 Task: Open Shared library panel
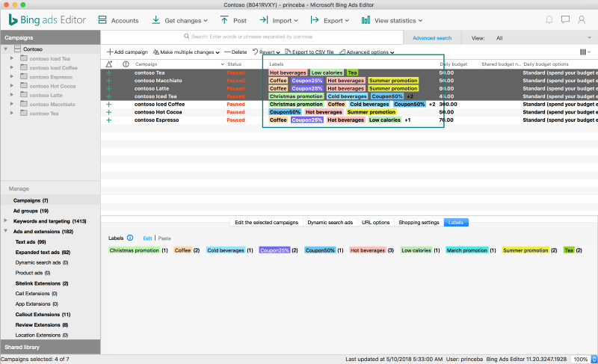pyautogui.click(x=50, y=348)
